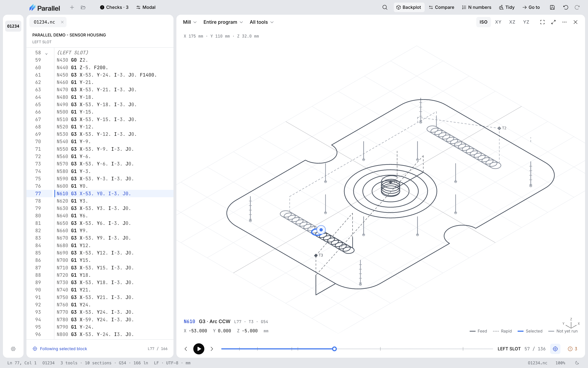Toggle follow-selection target icon in playback bar
The height and width of the screenshot is (368, 588).
[555, 349]
